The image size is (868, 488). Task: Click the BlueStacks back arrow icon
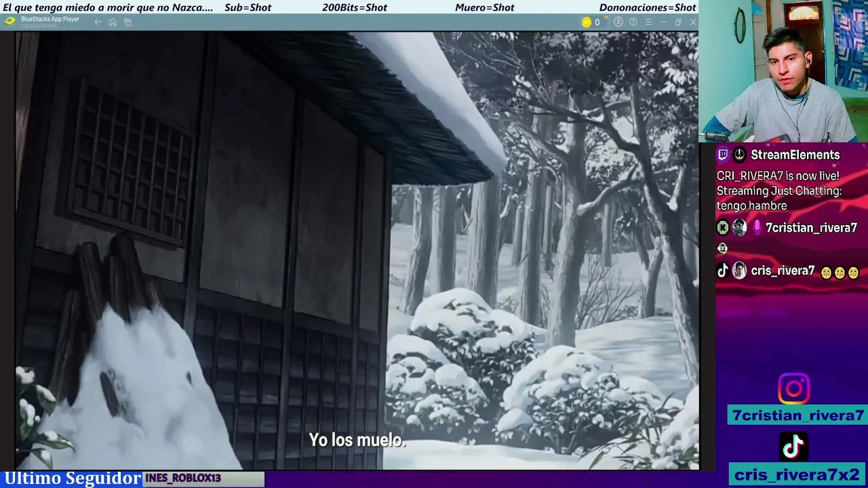tap(98, 22)
